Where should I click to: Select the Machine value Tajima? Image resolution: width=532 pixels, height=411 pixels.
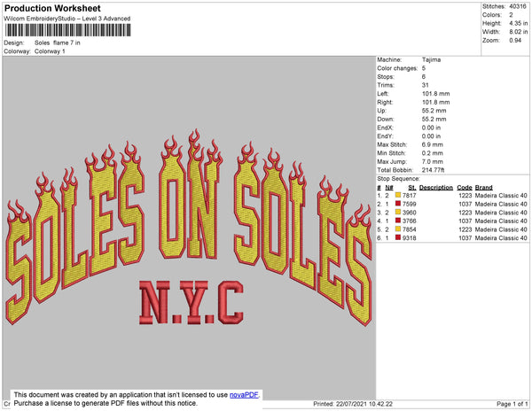coord(432,59)
